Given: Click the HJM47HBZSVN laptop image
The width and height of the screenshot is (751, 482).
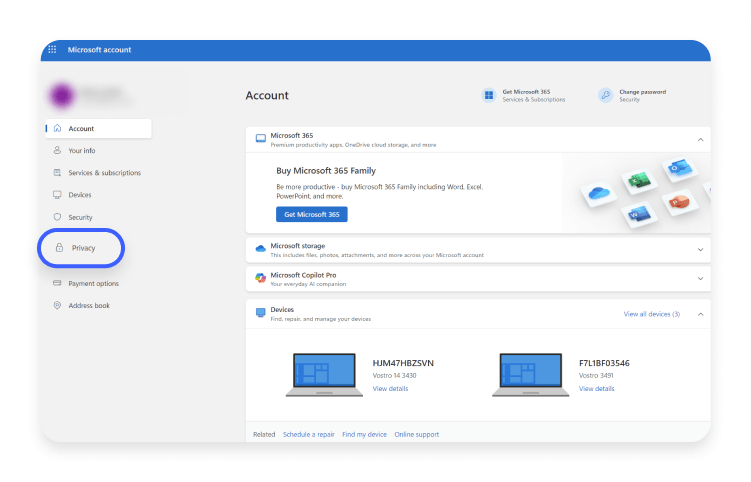Looking at the screenshot, I should (x=324, y=375).
